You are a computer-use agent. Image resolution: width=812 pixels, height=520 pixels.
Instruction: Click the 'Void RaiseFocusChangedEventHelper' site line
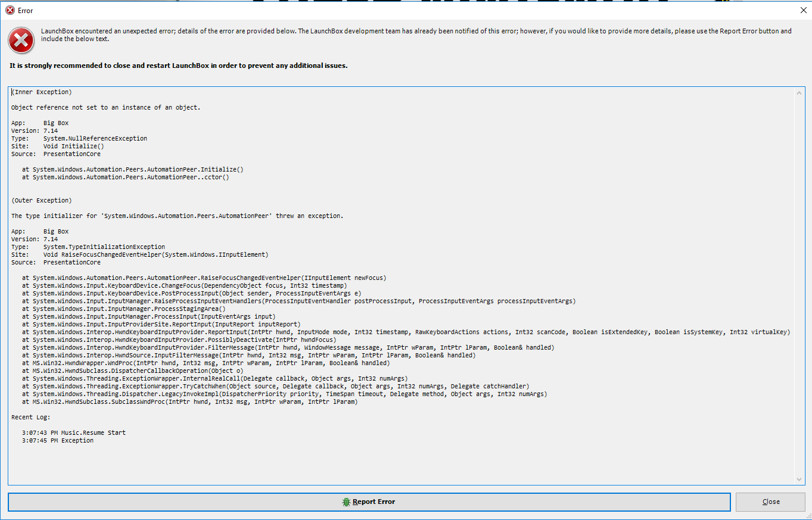click(140, 254)
